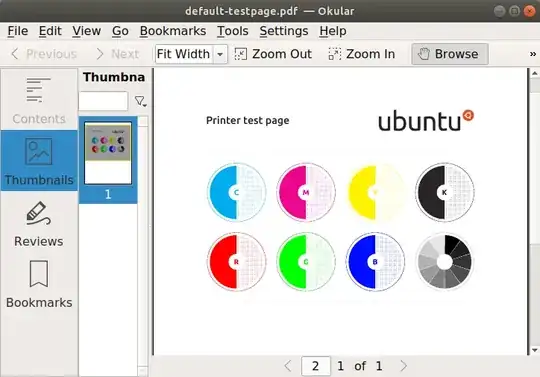540x377 pixels.
Task: Open the Tools menu
Action: pos(232,31)
